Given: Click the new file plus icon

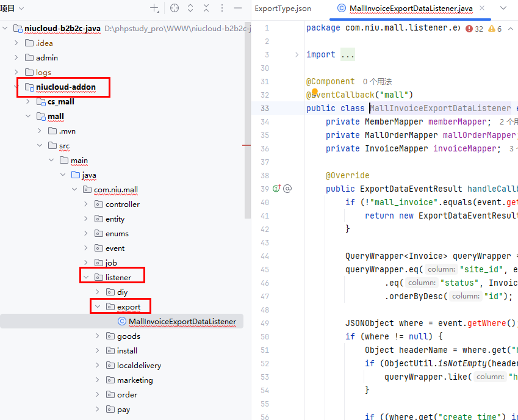Looking at the screenshot, I should (155, 9).
